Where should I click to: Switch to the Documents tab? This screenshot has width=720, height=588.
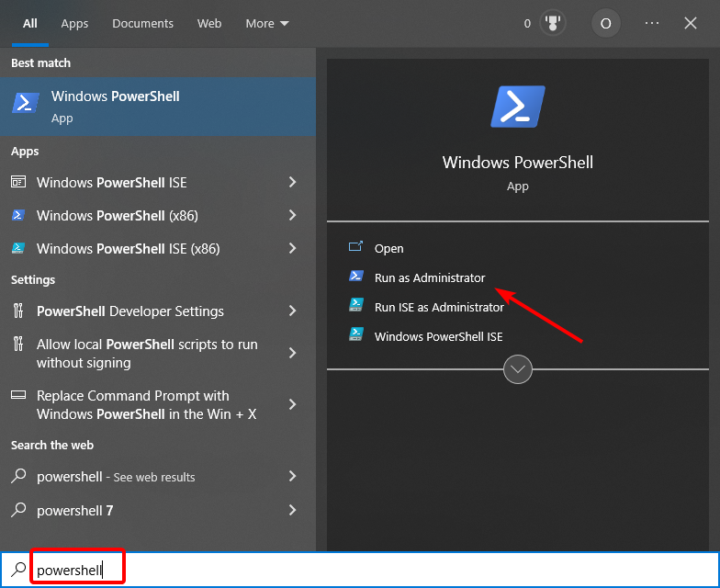pos(142,23)
